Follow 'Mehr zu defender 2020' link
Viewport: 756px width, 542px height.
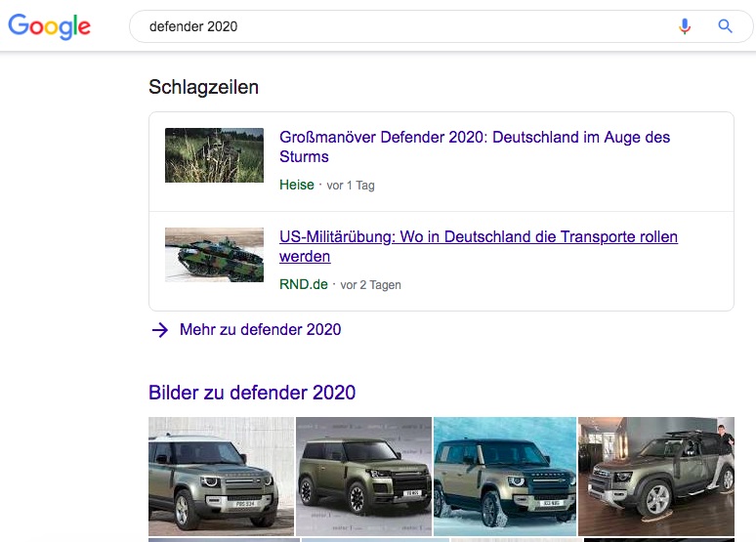261,329
